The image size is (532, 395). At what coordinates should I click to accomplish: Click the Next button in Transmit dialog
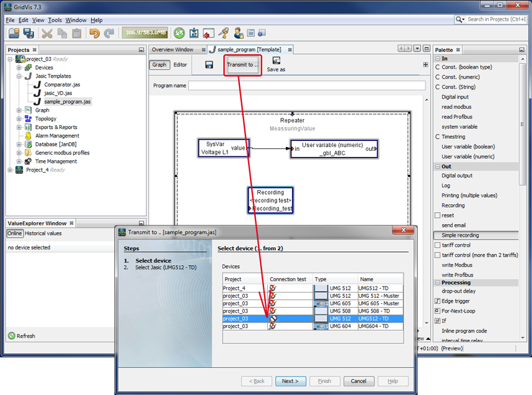coord(290,381)
